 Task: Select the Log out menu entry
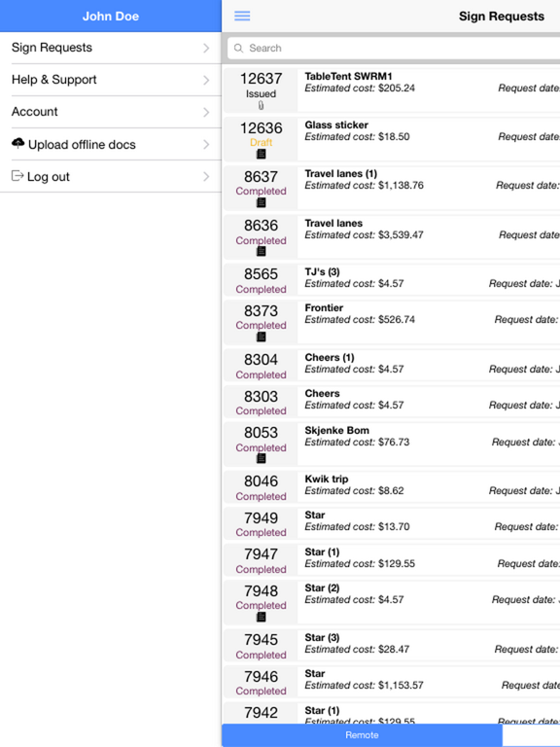(111, 177)
